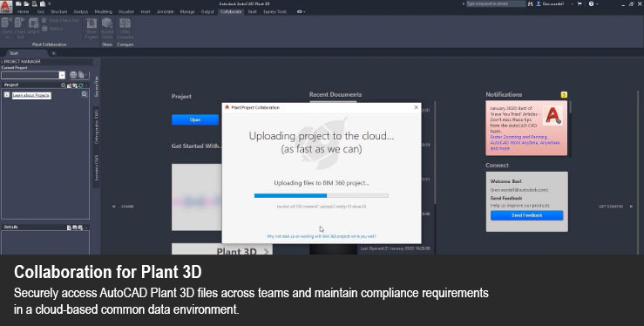Open the read up on BIM 360 projects link
Image resolution: width=644 pixels, height=326 pixels.
[322, 236]
